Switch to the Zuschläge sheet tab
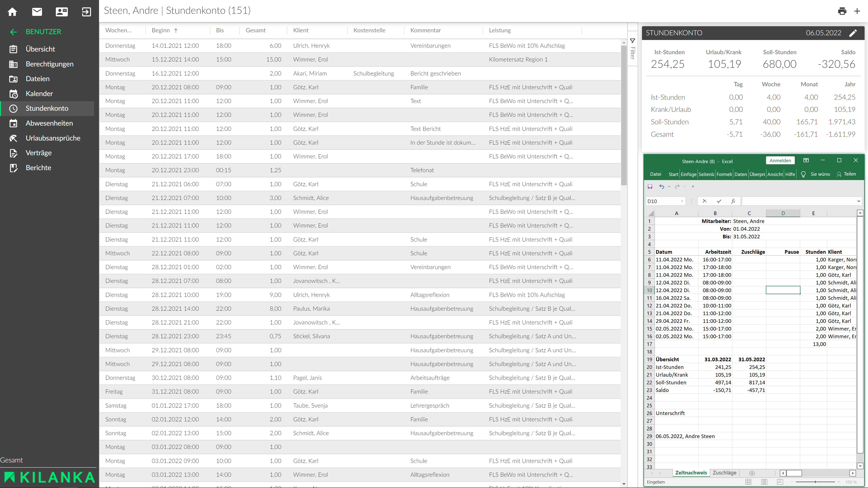 (724, 472)
